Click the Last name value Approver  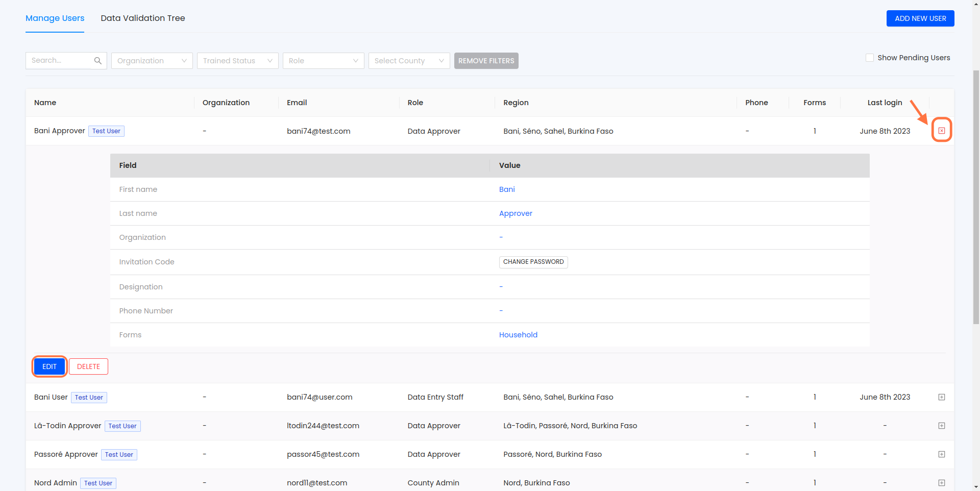(516, 213)
